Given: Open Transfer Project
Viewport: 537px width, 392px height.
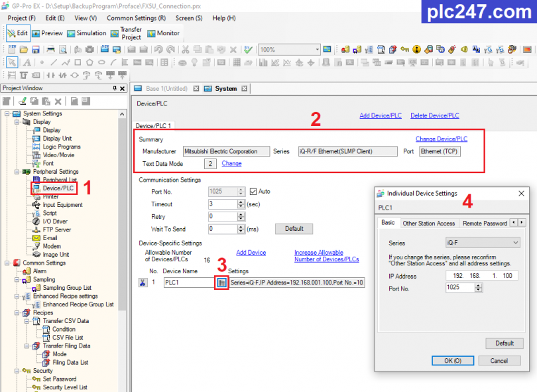Looking at the screenshot, I should pos(126,33).
